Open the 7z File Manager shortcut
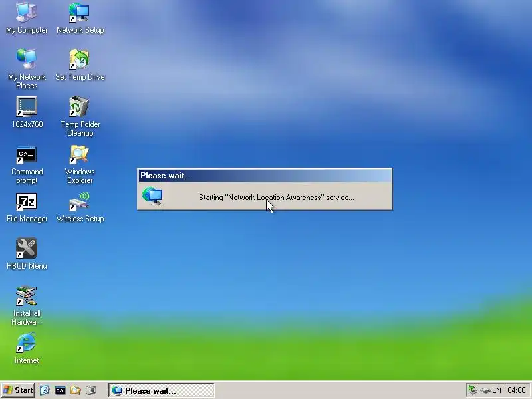The image size is (532, 399). coord(27,208)
